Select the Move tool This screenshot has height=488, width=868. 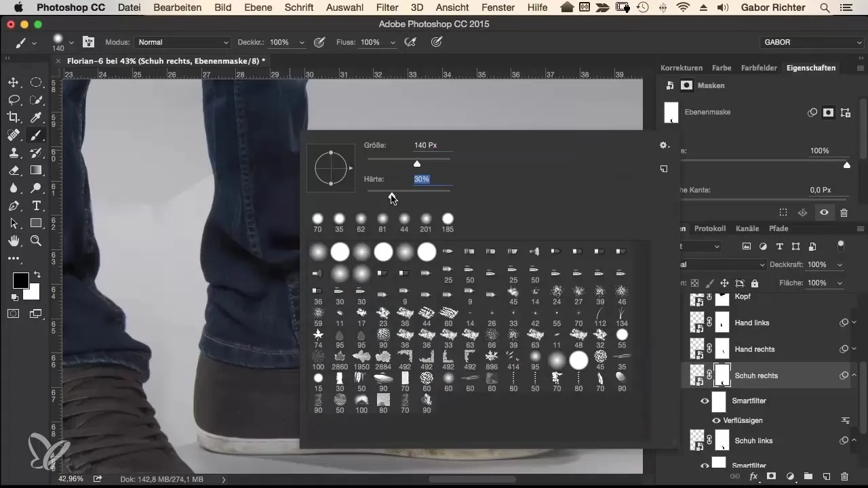[13, 83]
